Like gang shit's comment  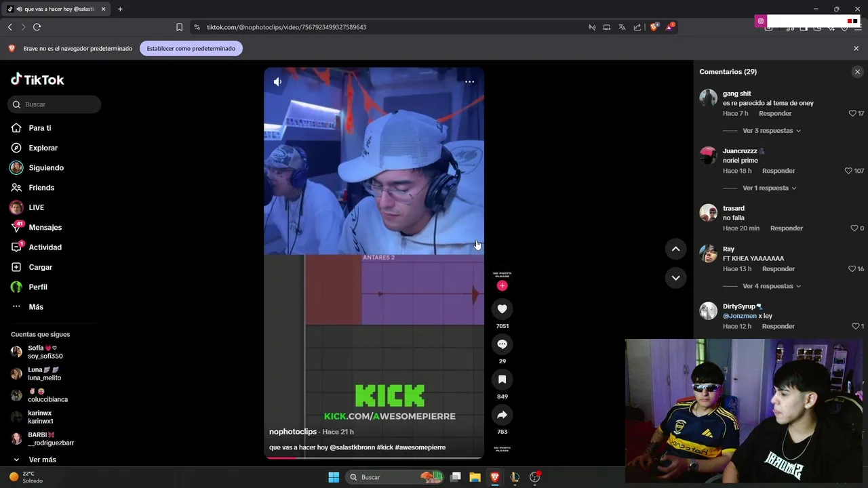tap(852, 113)
